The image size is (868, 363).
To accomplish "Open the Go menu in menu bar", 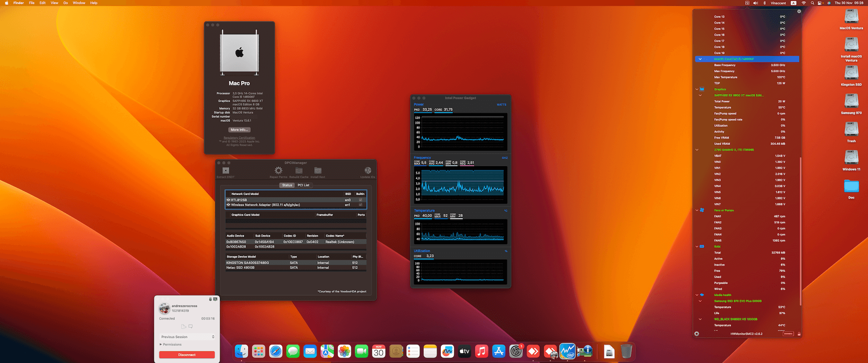I will pyautogui.click(x=66, y=3).
